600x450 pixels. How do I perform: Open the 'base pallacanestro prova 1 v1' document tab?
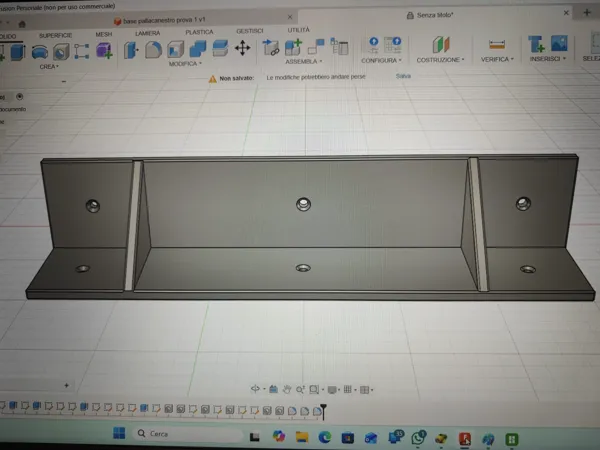pyautogui.click(x=164, y=20)
